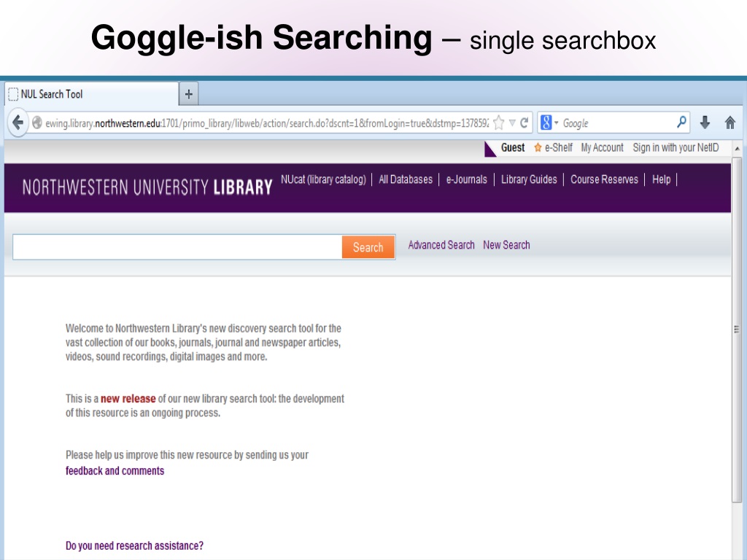The image size is (747, 560).
Task: Click Sign in with your NetID
Action: (x=676, y=147)
